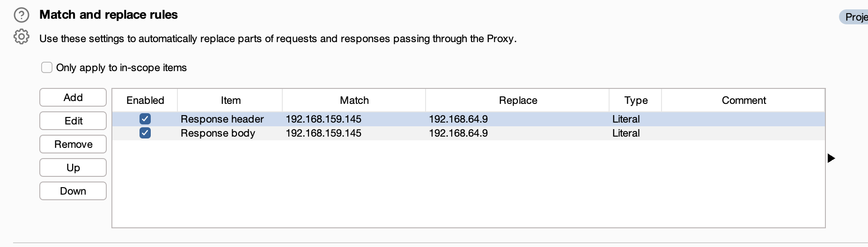Sort by the Match column header
Screen dimensions: 868x247
[354, 100]
